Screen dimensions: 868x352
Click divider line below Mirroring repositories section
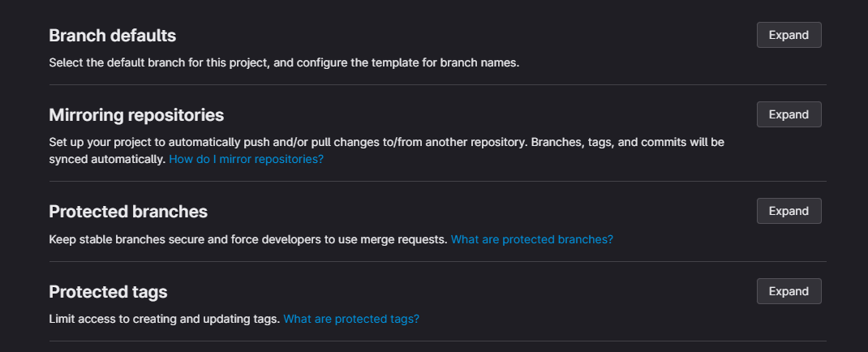click(x=437, y=181)
